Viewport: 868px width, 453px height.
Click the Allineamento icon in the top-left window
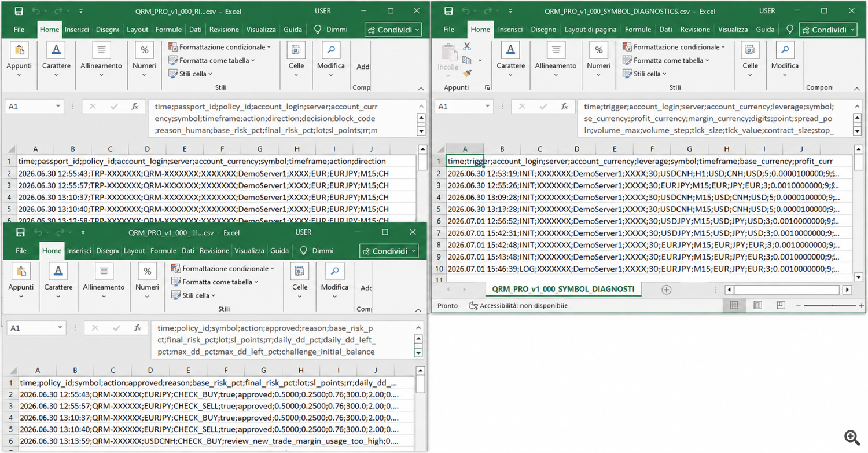(x=101, y=50)
